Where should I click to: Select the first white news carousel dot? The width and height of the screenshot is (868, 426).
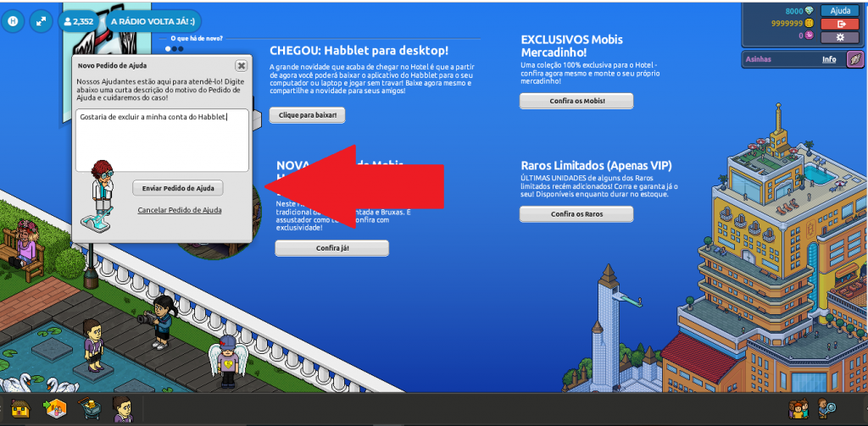168,48
